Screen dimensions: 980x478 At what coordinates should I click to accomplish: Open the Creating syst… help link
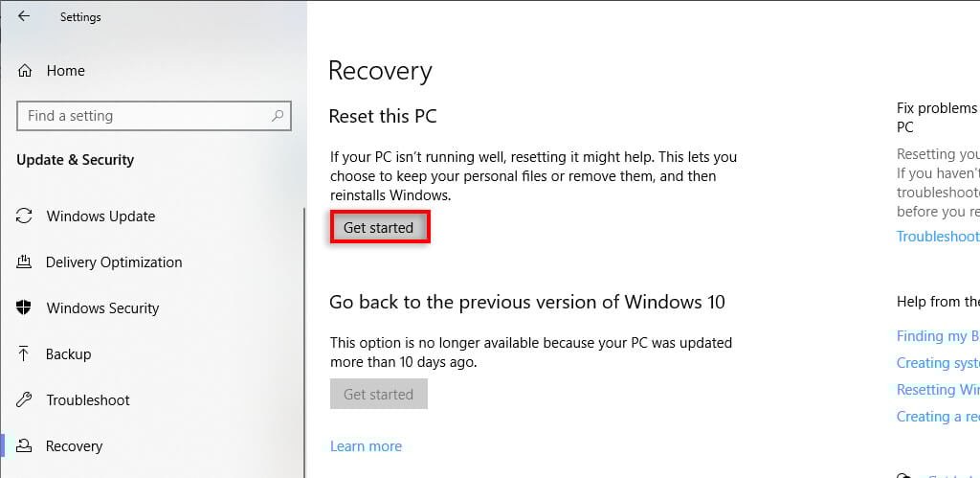pyautogui.click(x=938, y=363)
